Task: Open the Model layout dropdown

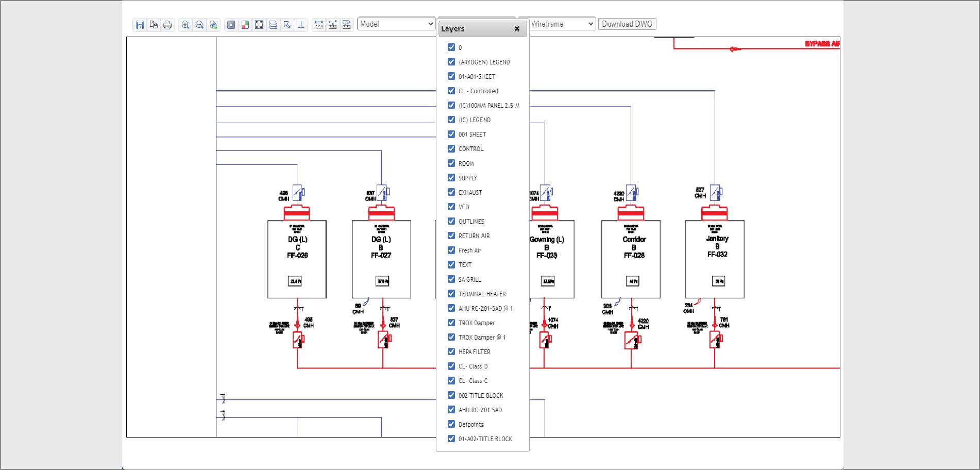Action: [x=396, y=24]
